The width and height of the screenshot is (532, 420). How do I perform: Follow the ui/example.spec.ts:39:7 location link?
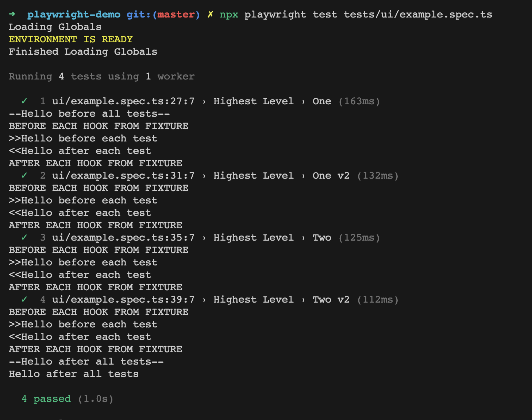pos(123,299)
